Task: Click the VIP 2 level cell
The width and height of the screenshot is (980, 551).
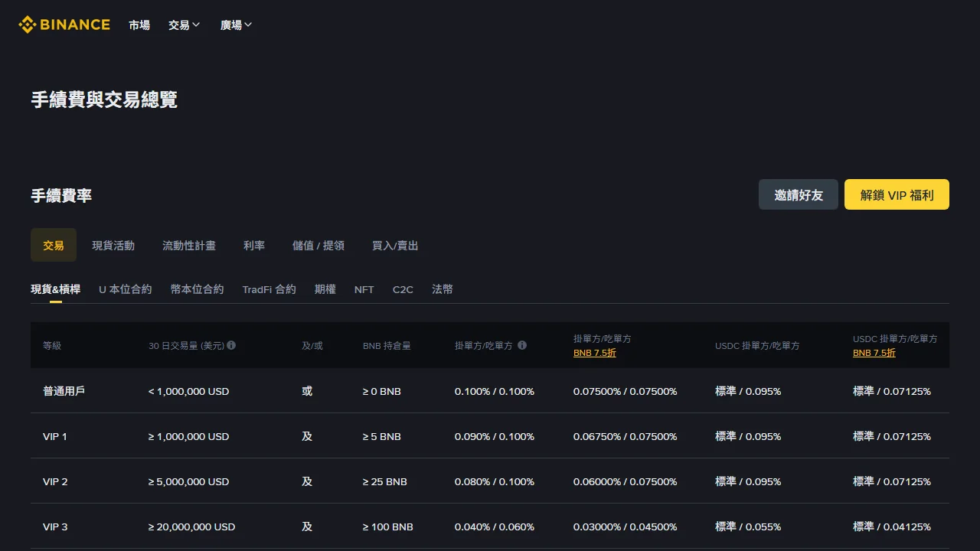Action: click(55, 481)
